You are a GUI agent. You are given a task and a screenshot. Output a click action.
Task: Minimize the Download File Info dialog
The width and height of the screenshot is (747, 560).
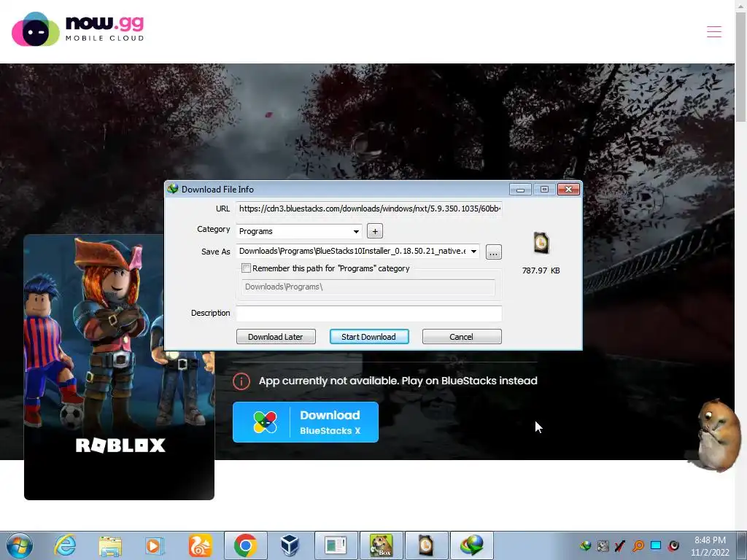point(520,190)
